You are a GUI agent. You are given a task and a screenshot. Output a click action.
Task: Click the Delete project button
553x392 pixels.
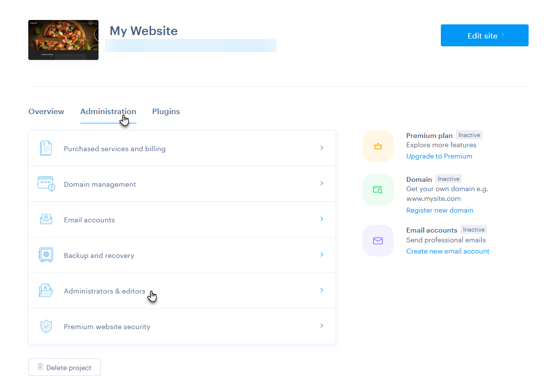coord(64,367)
